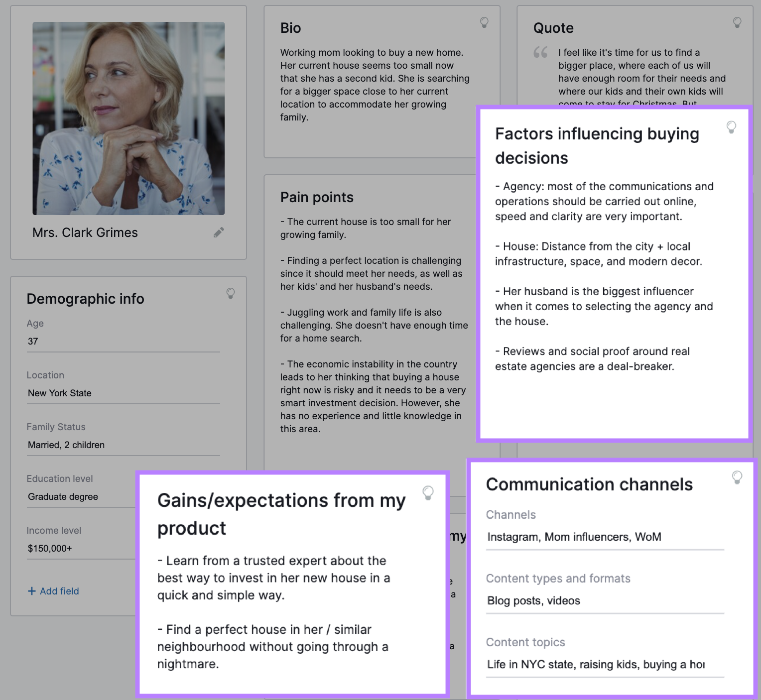Click the lightbulb icon on the Quote section
Viewport: 761px width, 700px height.
pyautogui.click(x=737, y=22)
